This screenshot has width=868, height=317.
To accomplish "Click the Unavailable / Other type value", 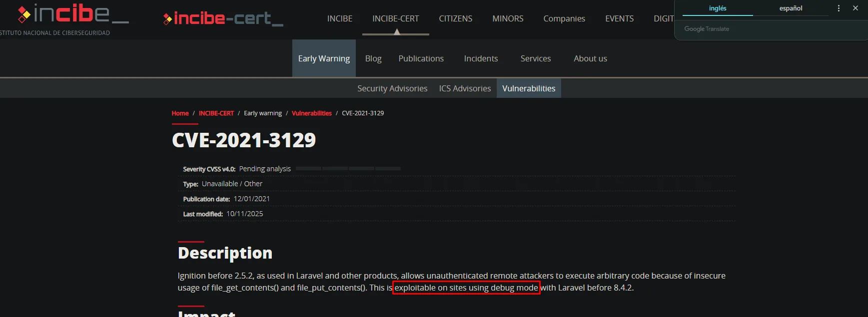I will [232, 184].
